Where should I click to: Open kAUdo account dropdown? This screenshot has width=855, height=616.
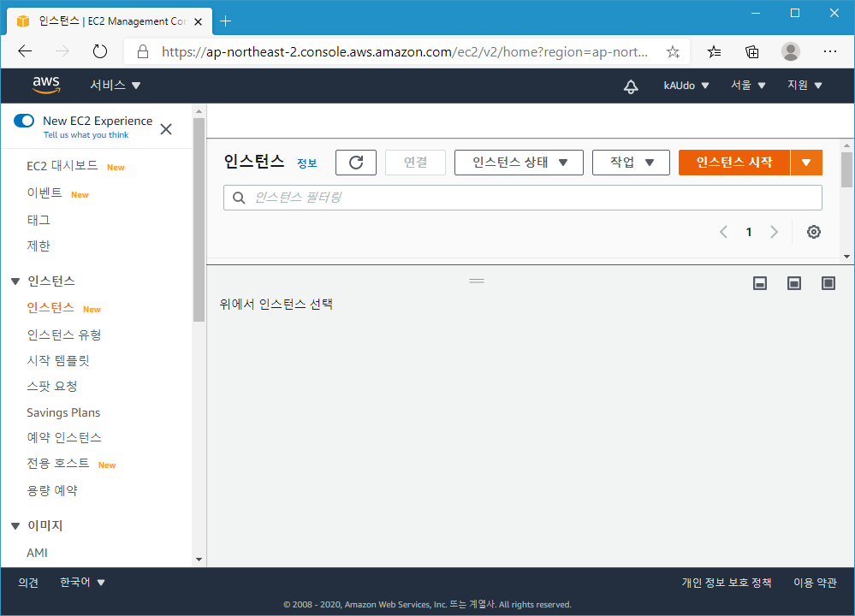pos(686,86)
